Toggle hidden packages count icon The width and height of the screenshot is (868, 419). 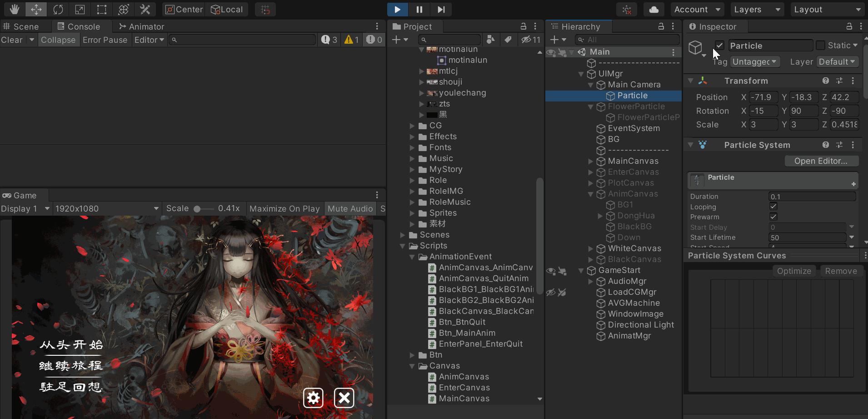530,40
